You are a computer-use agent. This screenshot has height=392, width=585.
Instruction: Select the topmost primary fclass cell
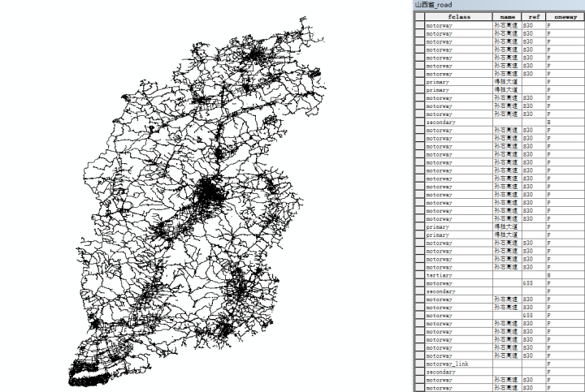tap(458, 82)
